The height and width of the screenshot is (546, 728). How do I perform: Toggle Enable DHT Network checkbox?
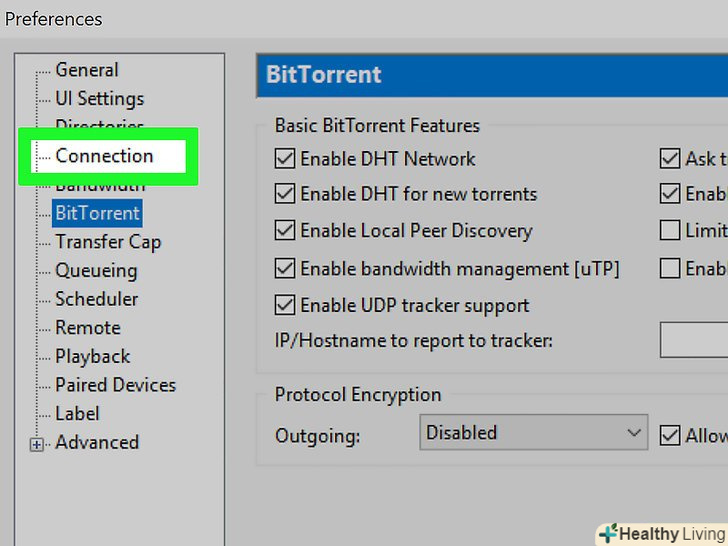click(285, 159)
